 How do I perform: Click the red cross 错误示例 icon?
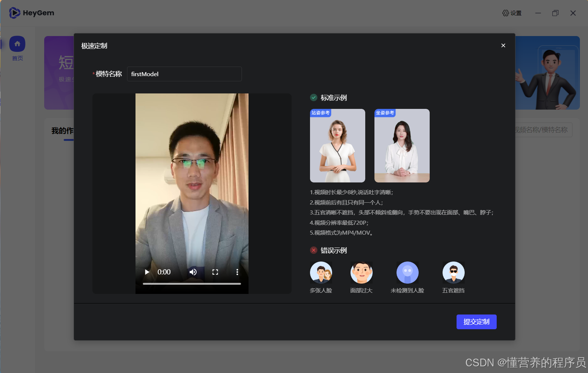[314, 250]
